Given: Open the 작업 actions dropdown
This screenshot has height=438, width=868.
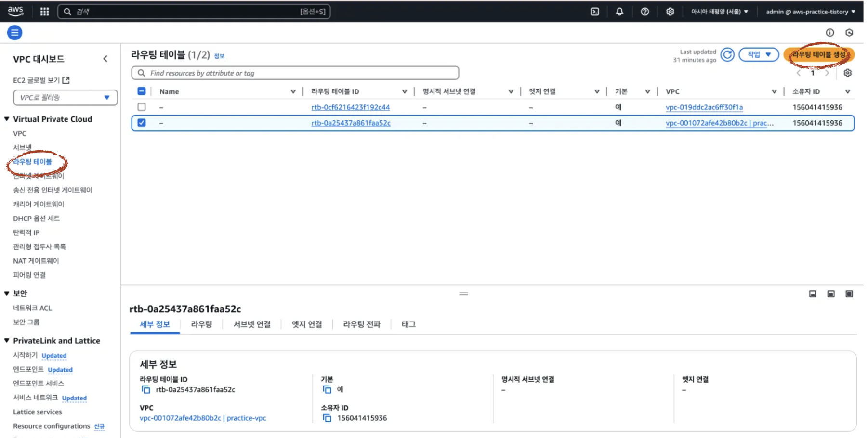Looking at the screenshot, I should [x=759, y=54].
